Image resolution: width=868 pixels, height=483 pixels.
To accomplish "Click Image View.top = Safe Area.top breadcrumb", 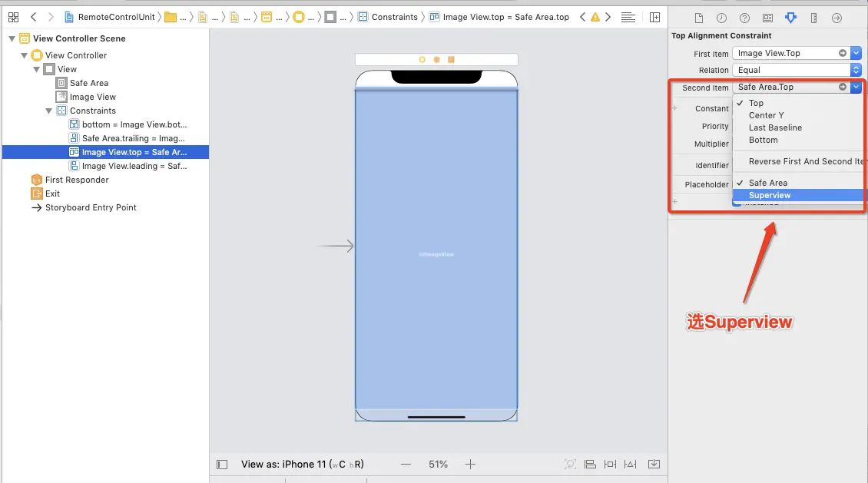I will click(506, 17).
